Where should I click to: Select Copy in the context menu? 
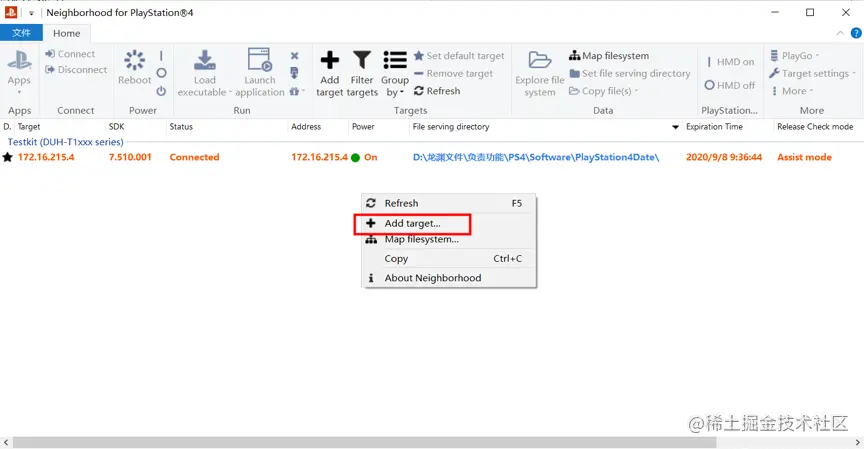(448, 258)
